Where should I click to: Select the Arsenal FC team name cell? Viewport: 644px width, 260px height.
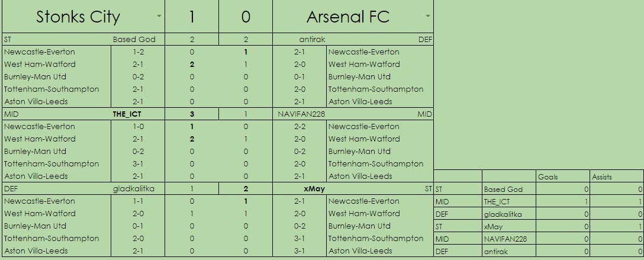pyautogui.click(x=348, y=17)
